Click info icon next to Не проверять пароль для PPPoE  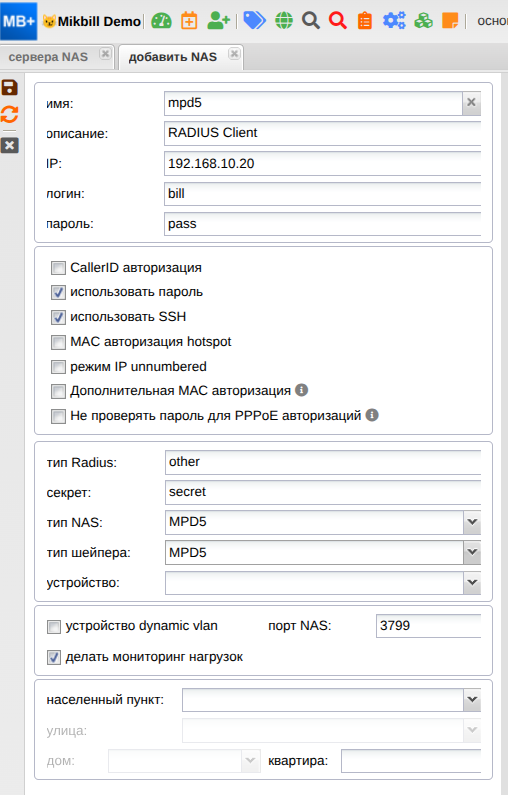372,415
